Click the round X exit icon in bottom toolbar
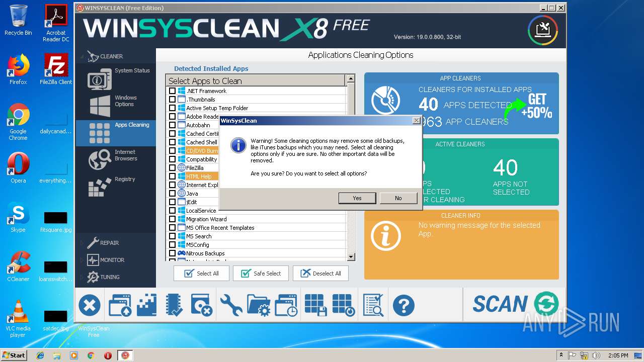644x362 pixels. click(90, 305)
